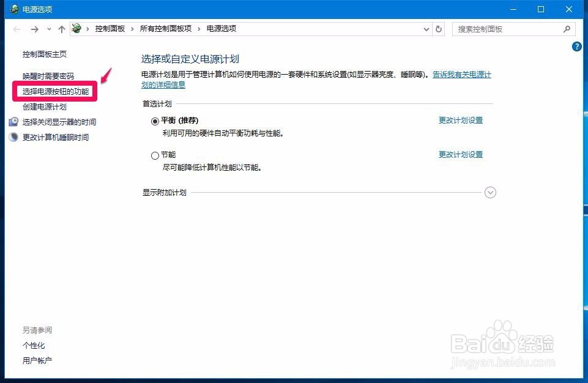Click the moon icon beside 更改计算机睡眠时间

pos(13,137)
